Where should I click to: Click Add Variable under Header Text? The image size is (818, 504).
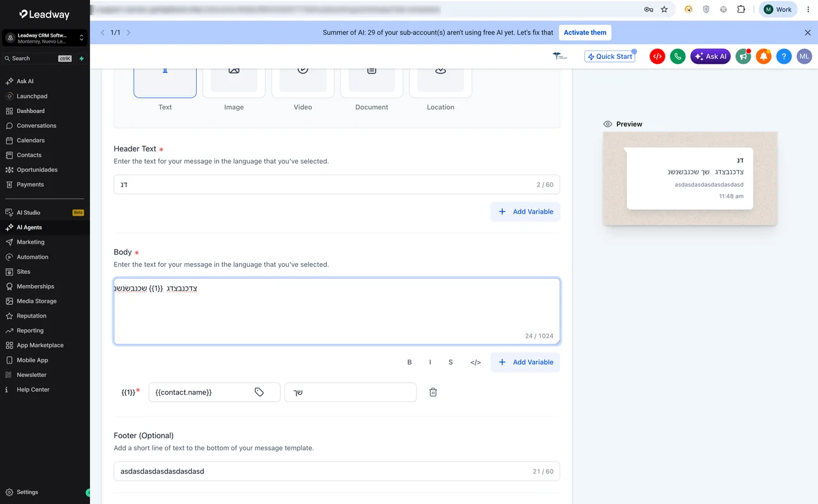point(525,211)
